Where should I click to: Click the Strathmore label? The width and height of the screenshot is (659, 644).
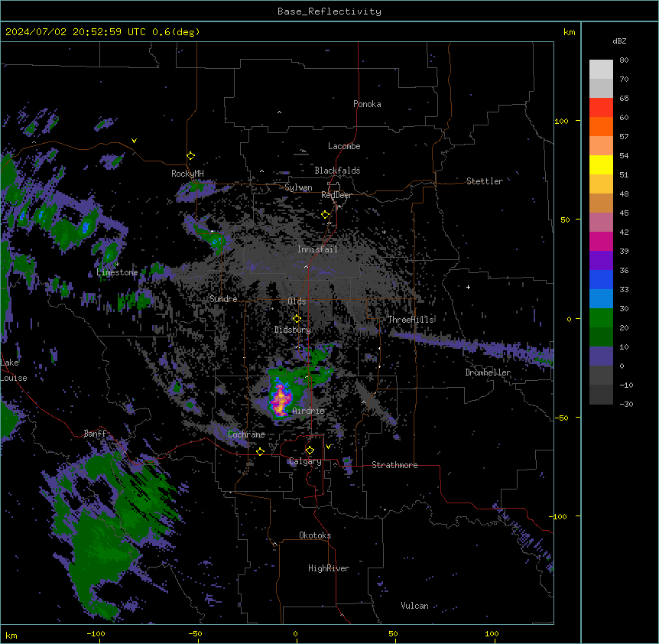394,465
